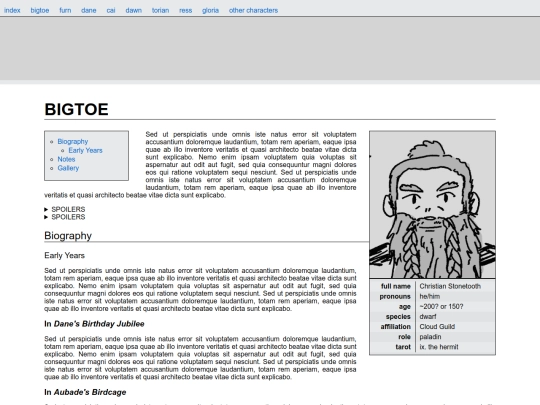The image size is (540, 405).
Task: Jump to Early Years in contents
Action: (x=85, y=150)
